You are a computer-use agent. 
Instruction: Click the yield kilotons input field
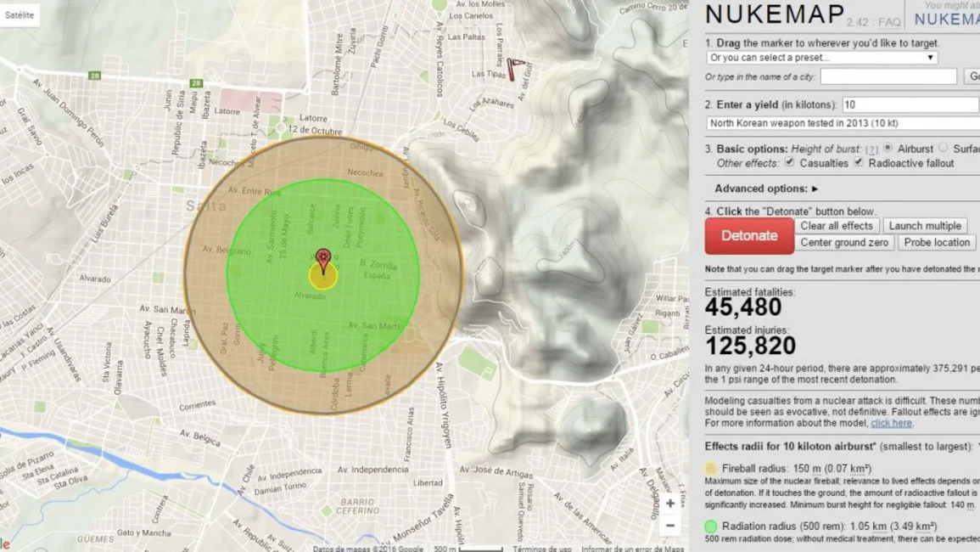click(910, 104)
